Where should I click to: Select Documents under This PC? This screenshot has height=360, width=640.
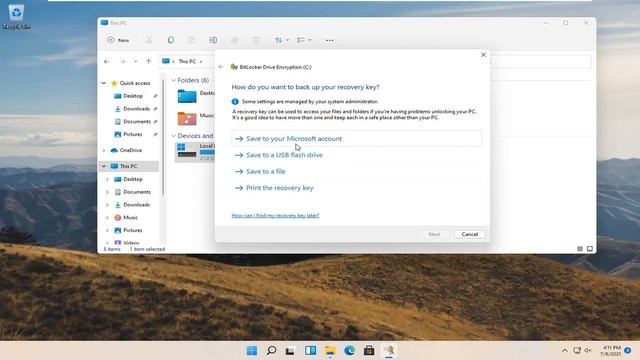(x=137, y=192)
